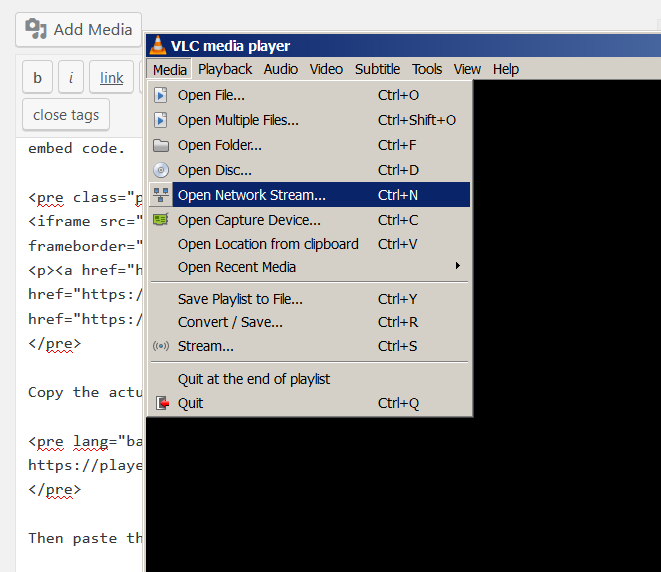Choose Open Disc... entry

(310, 170)
